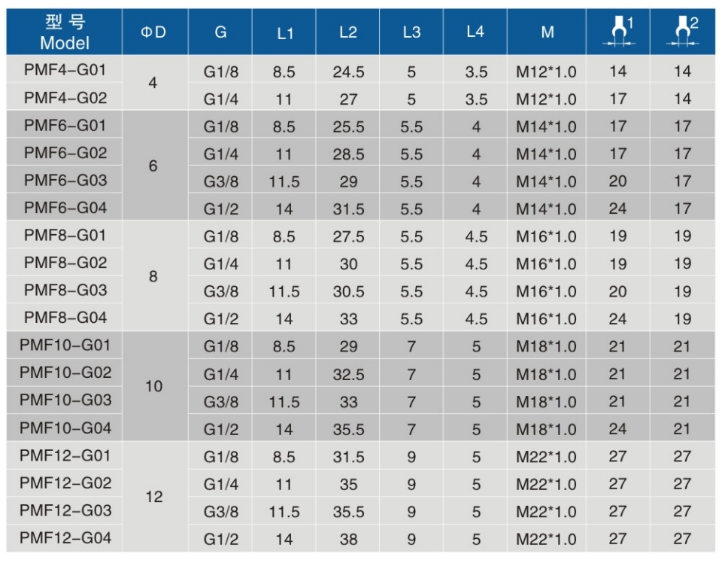
Task: Click the L4 column header
Action: (x=475, y=32)
